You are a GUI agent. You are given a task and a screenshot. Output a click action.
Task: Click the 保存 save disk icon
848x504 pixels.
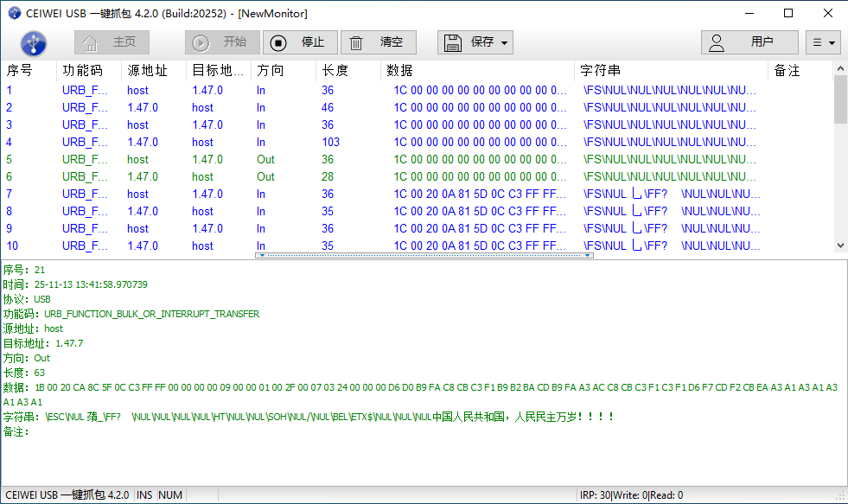point(455,42)
